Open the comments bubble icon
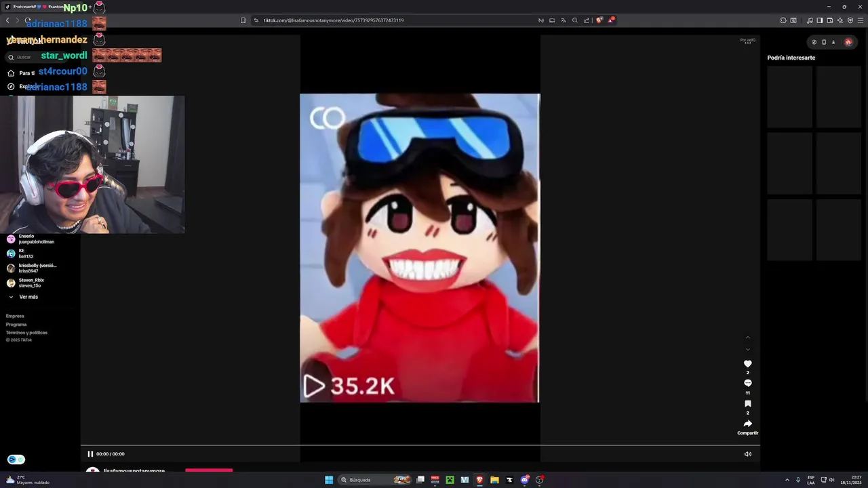 (748, 383)
